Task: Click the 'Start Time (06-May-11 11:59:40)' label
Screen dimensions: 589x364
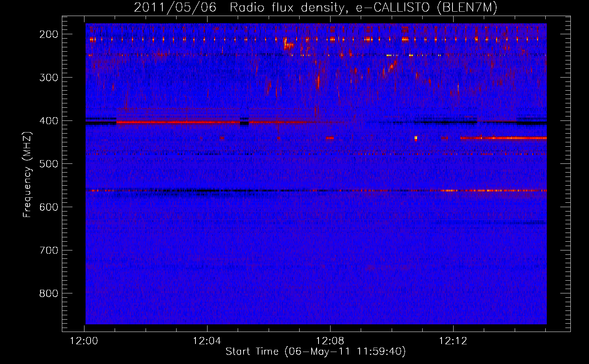Action: [x=316, y=351]
